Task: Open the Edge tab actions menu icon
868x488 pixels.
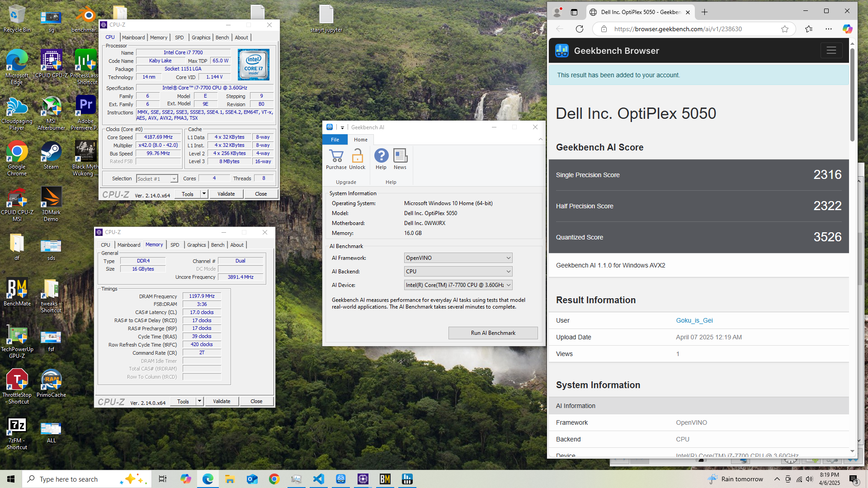Action: tap(574, 12)
